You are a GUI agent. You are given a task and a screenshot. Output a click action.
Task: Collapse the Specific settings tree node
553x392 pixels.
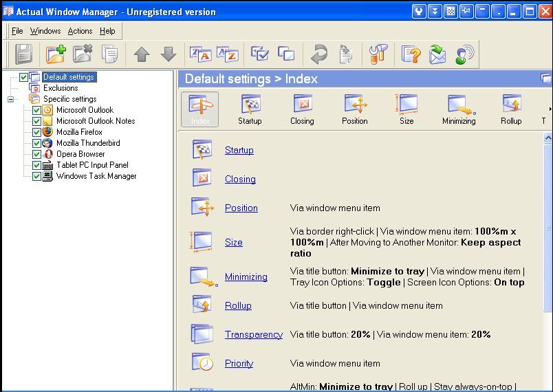10,99
